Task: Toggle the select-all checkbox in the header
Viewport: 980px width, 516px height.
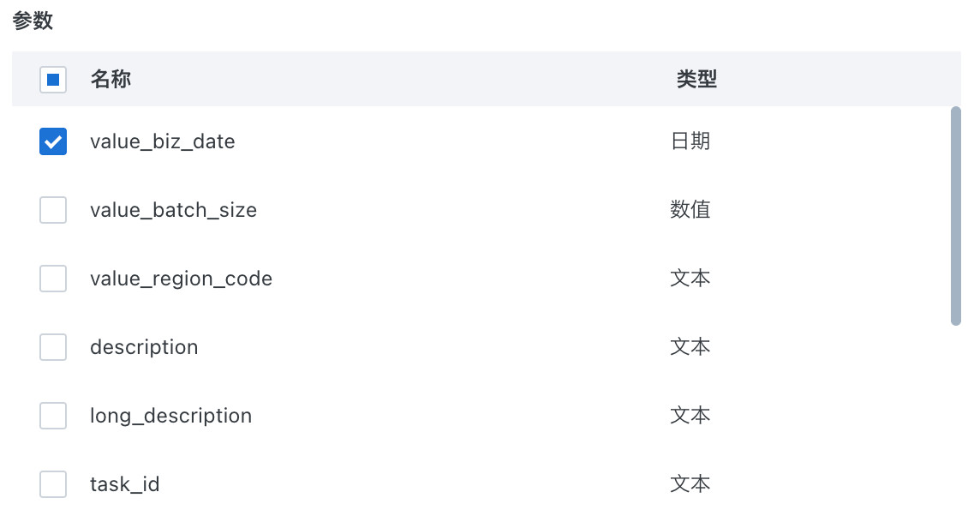Action: pyautogui.click(x=53, y=81)
